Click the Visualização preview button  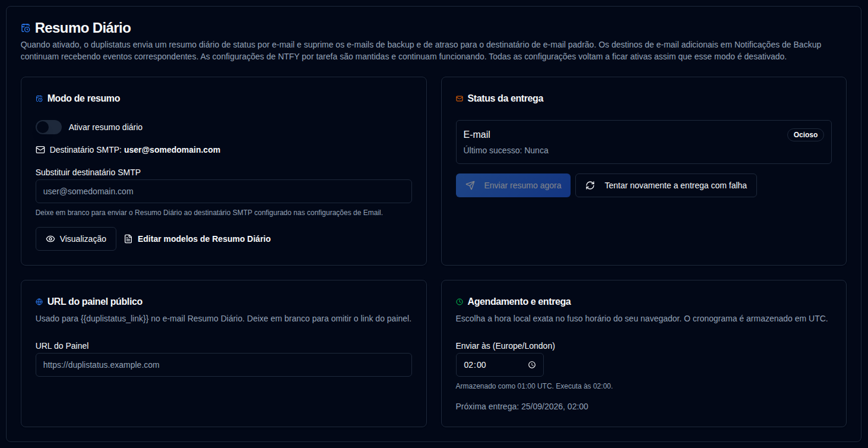76,239
